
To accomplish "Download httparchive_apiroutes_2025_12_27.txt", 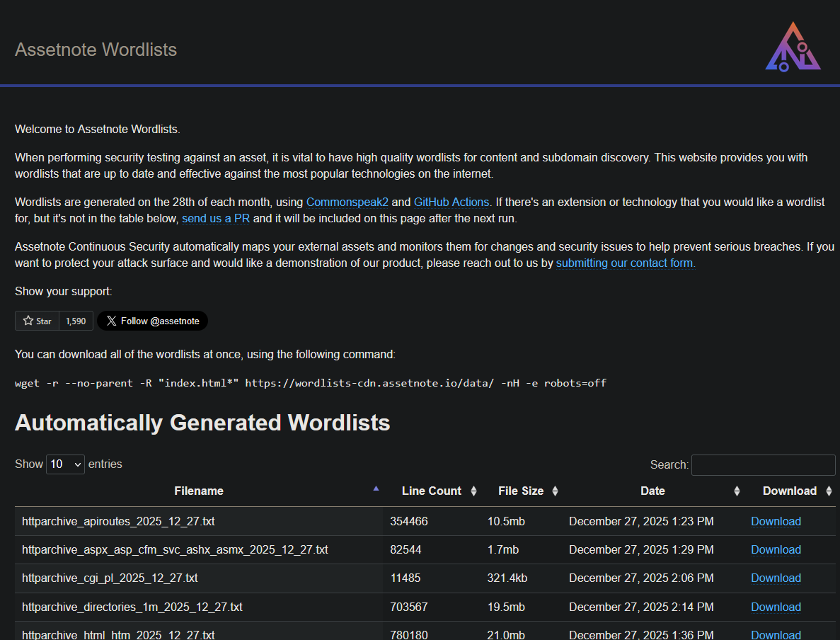I will [x=776, y=522].
